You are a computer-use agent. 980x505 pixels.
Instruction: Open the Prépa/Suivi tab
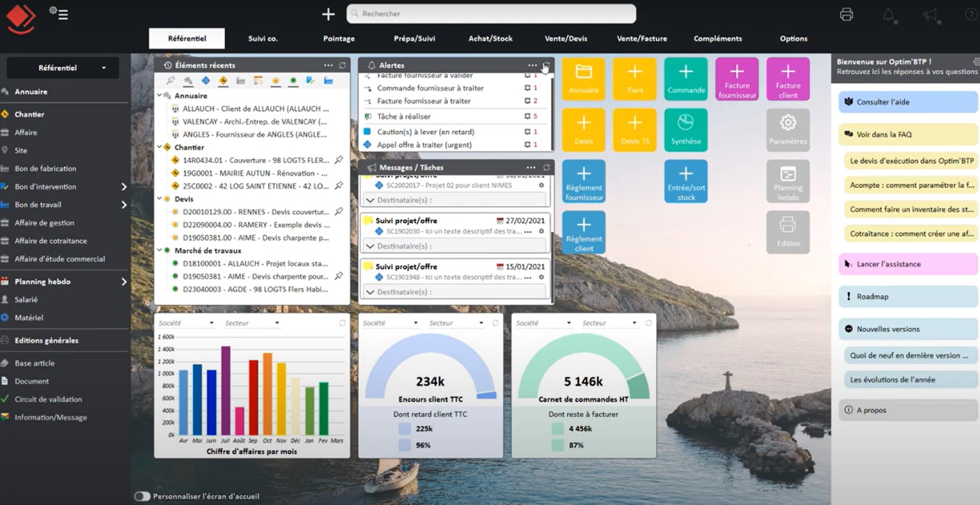pos(414,39)
